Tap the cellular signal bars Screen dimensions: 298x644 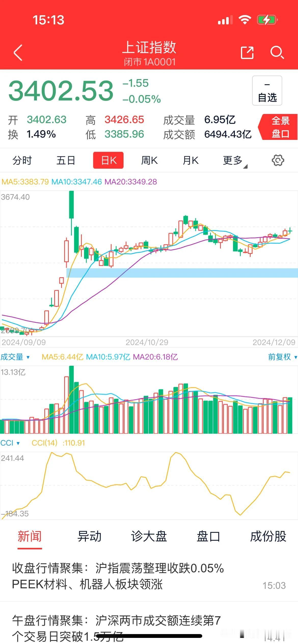pyautogui.click(x=225, y=20)
